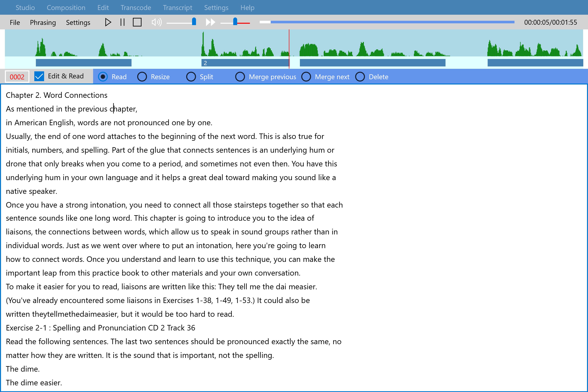Click the Stop square button
Image resolution: width=588 pixels, height=392 pixels.
tap(137, 22)
